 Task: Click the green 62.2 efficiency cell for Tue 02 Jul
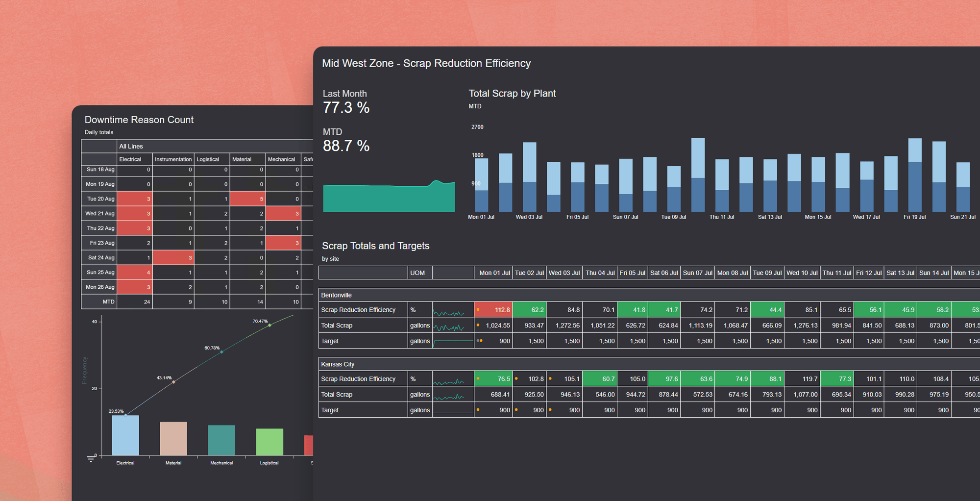point(529,309)
